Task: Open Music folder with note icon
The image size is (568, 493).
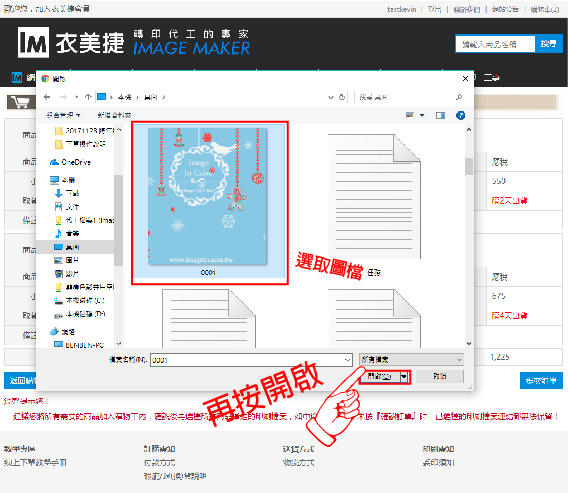Action: [67, 234]
